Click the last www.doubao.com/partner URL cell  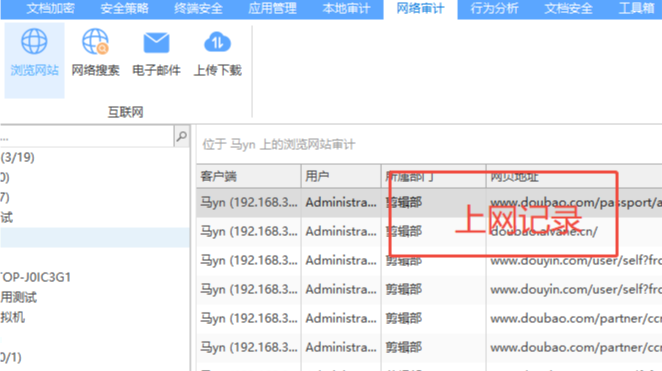pyautogui.click(x=574, y=347)
